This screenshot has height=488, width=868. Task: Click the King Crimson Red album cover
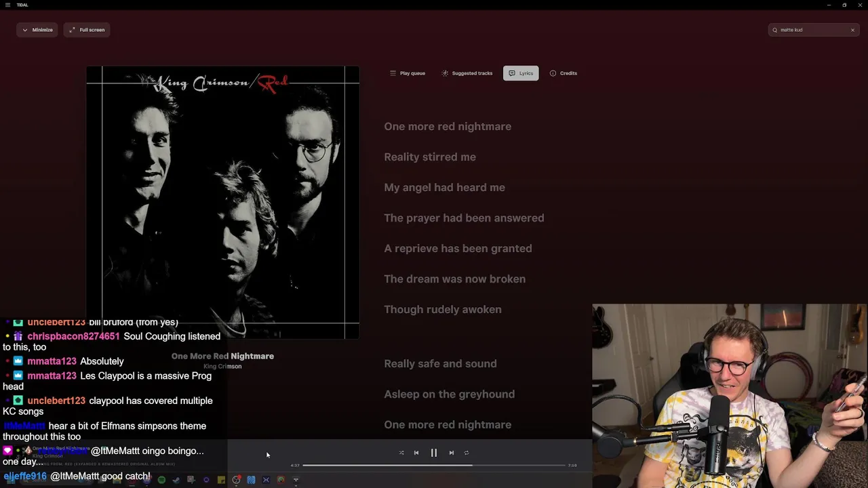click(222, 202)
